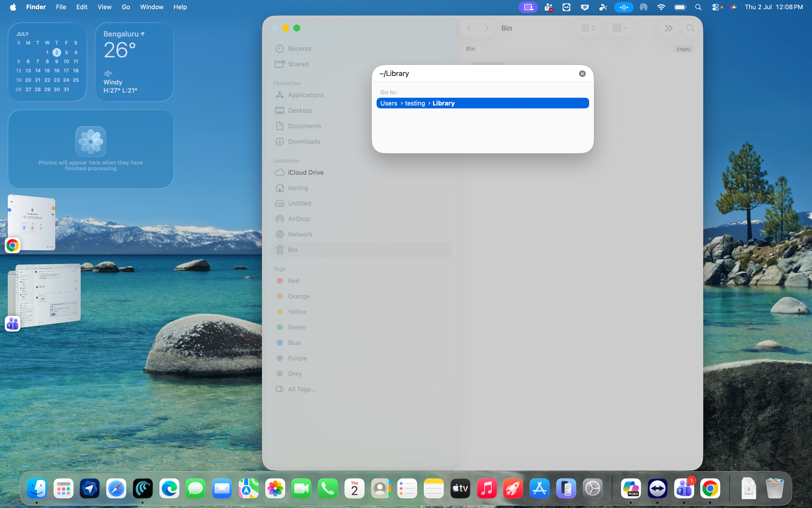Open Network in sidebar
Viewport: 812px width, 508px height.
point(361,234)
